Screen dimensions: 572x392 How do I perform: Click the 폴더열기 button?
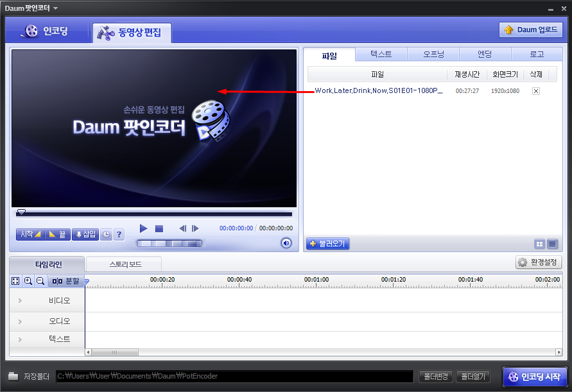click(473, 377)
